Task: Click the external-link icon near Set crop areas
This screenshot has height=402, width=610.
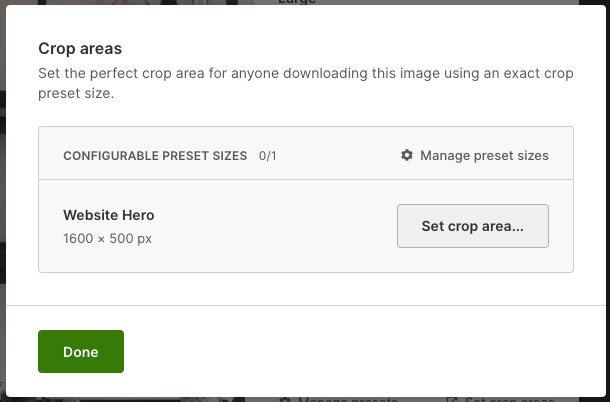Action: [x=452, y=400]
